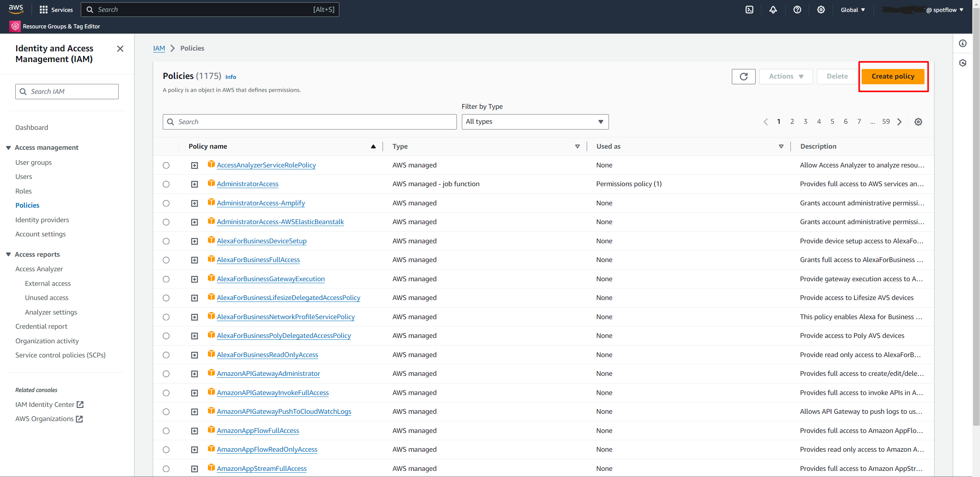Viewport: 980px width, 477px height.
Task: Click the Resource Groups & Tag Editor icon
Action: pos(15,26)
